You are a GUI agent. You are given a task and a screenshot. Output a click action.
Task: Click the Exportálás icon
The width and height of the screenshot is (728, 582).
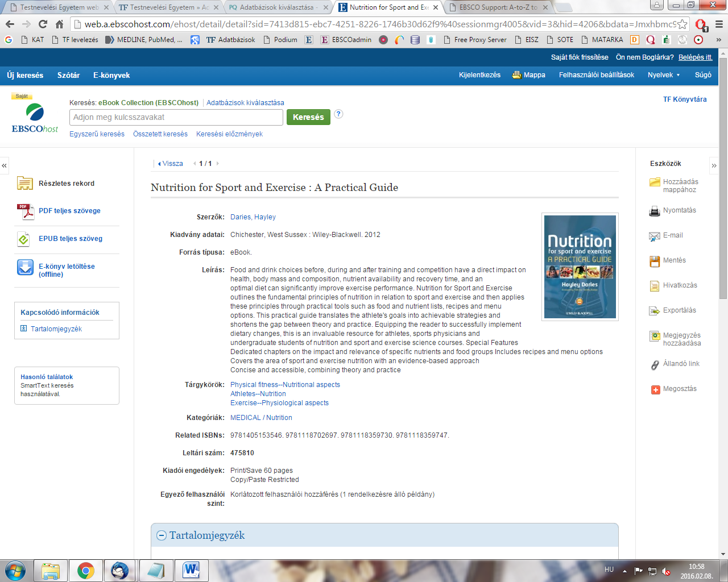655,311
